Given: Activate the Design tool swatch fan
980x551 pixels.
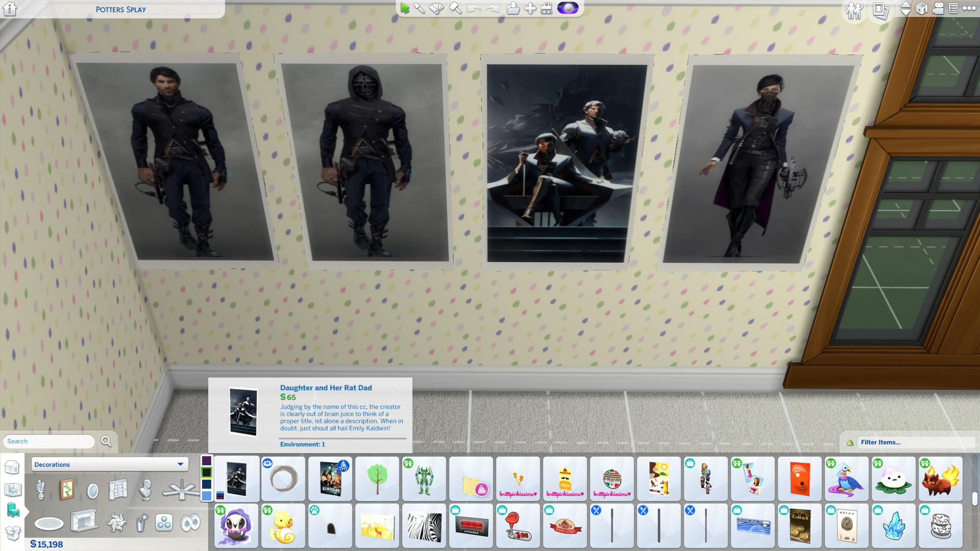Looking at the screenshot, I should [437, 8].
